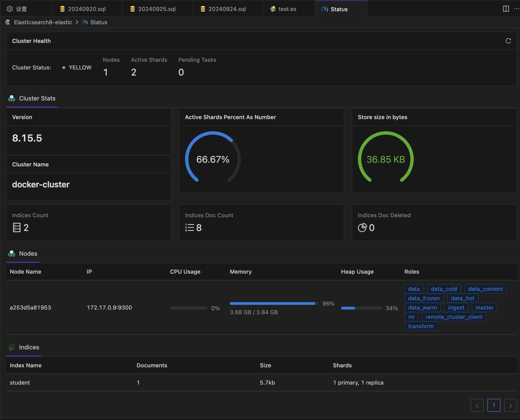Screen dimensions: 520x420
Task: Click page number 1 button
Action: (494, 405)
